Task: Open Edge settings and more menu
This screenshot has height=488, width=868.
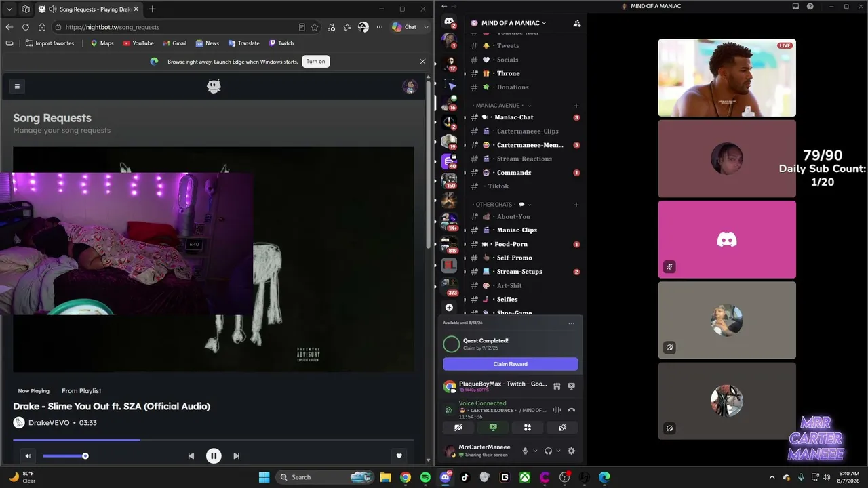Action: pyautogui.click(x=379, y=27)
